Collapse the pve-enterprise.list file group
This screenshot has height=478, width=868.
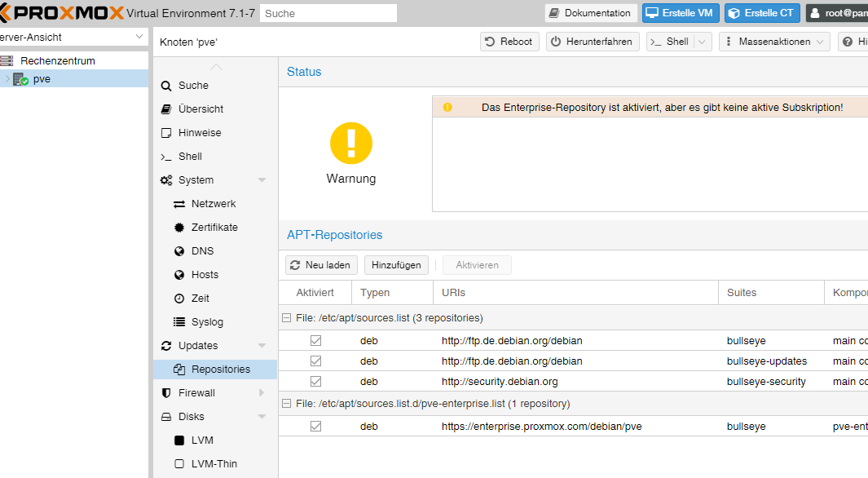286,404
